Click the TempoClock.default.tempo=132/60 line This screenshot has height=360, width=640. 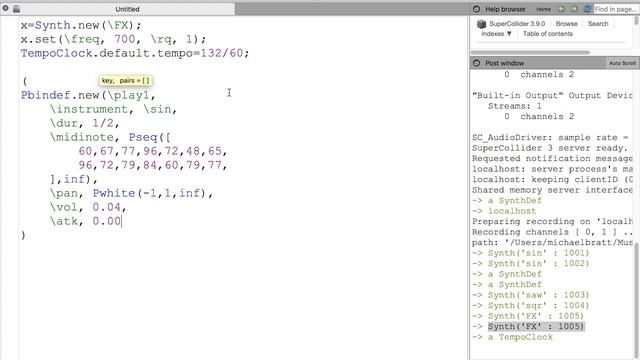[135, 53]
